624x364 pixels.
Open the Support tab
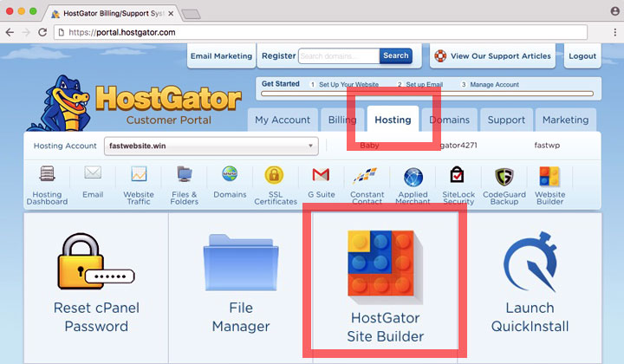[506, 120]
